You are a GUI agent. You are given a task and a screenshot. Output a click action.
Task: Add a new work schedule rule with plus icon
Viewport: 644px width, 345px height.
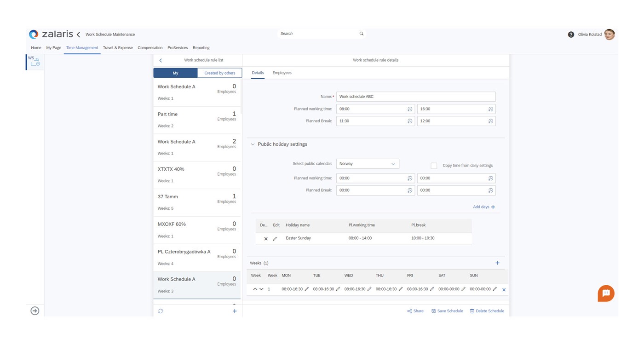[235, 311]
